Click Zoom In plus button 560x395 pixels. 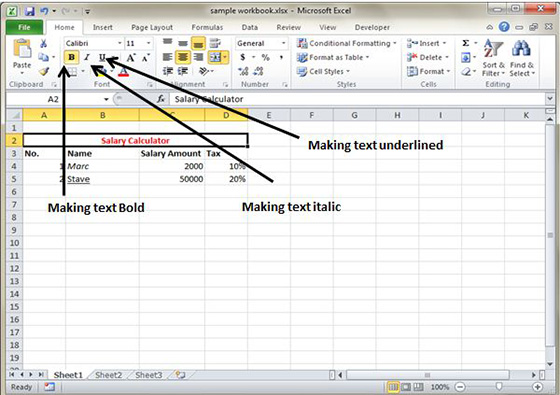tap(537, 387)
